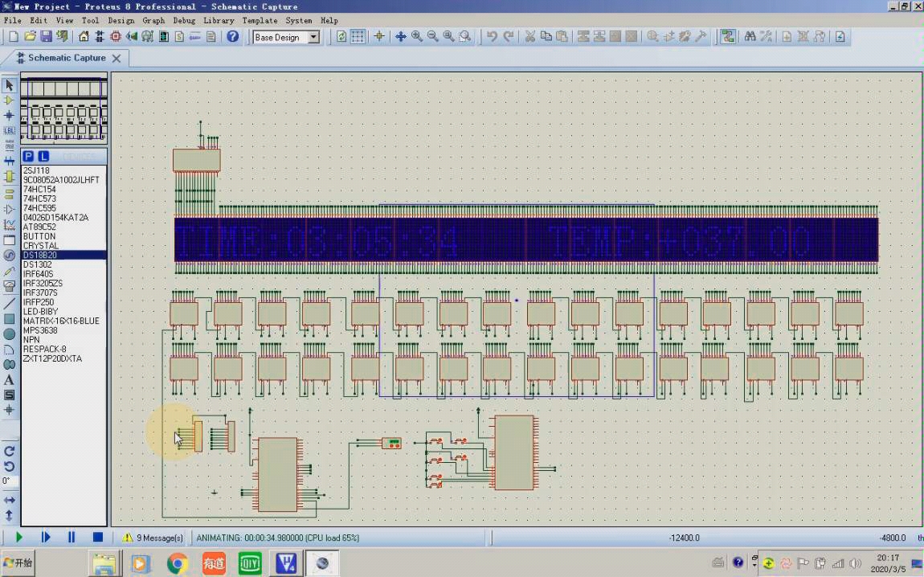Click the Save Project disk icon
This screenshot has width=924, height=577.
(x=47, y=37)
